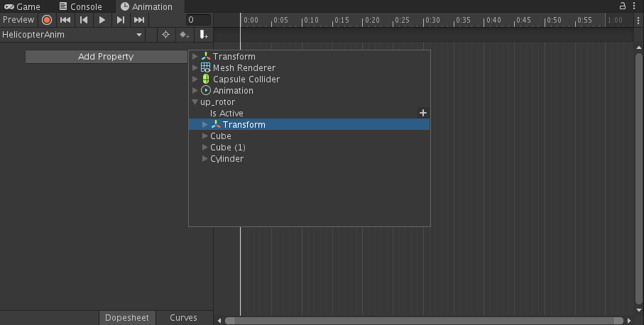Play the animation clip

pos(102,20)
